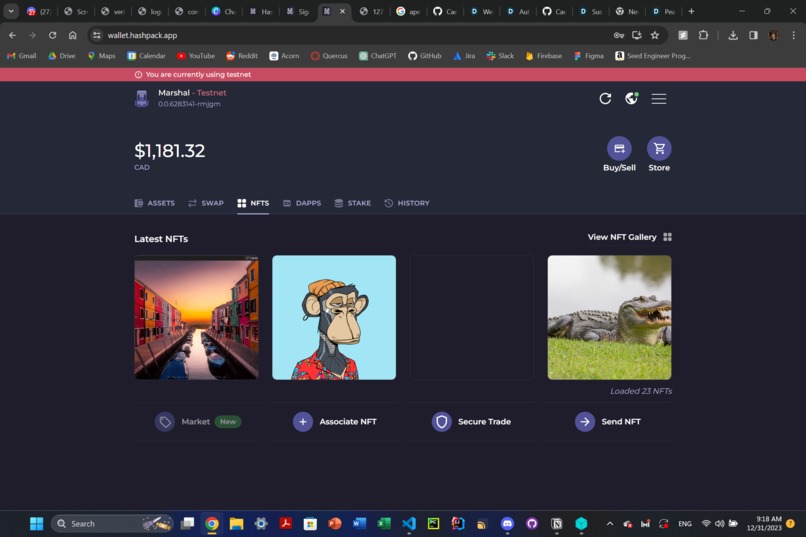This screenshot has height=537, width=806.
Task: Switch to the browser tab labeled 127
Action: 371,11
